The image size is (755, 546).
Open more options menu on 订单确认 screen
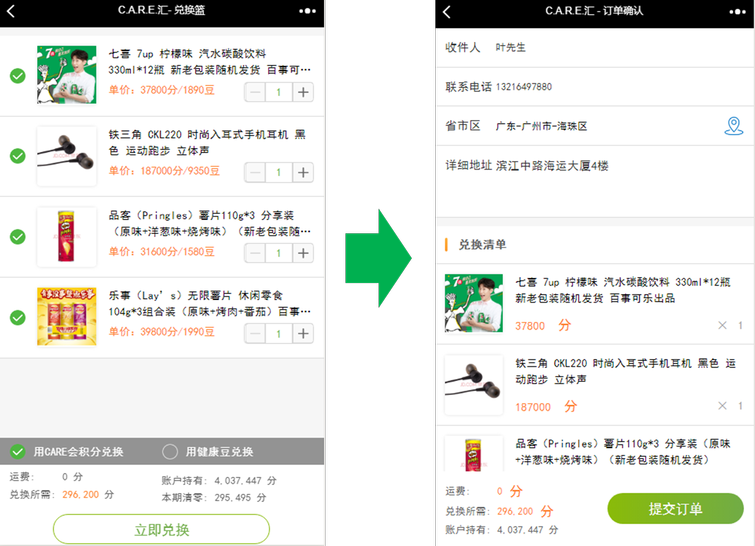737,12
